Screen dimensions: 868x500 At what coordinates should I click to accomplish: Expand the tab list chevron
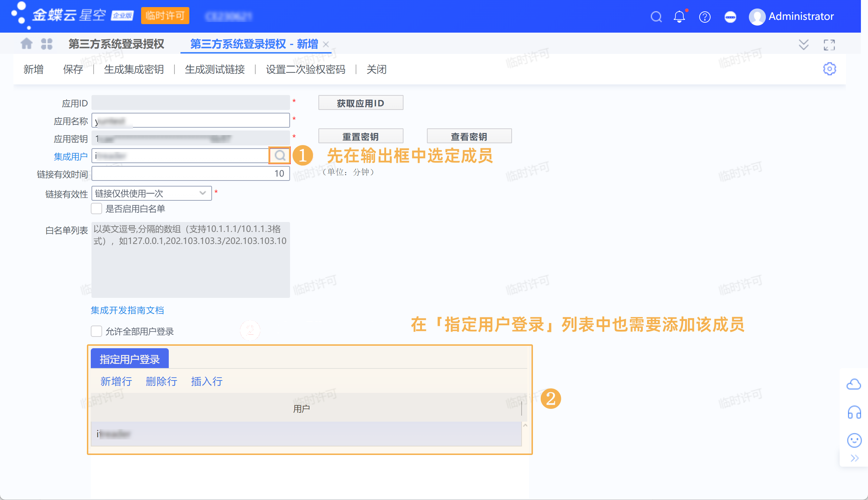[803, 45]
